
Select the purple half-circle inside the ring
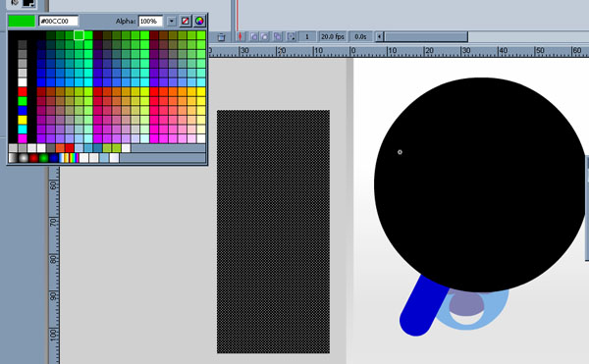tap(466, 304)
